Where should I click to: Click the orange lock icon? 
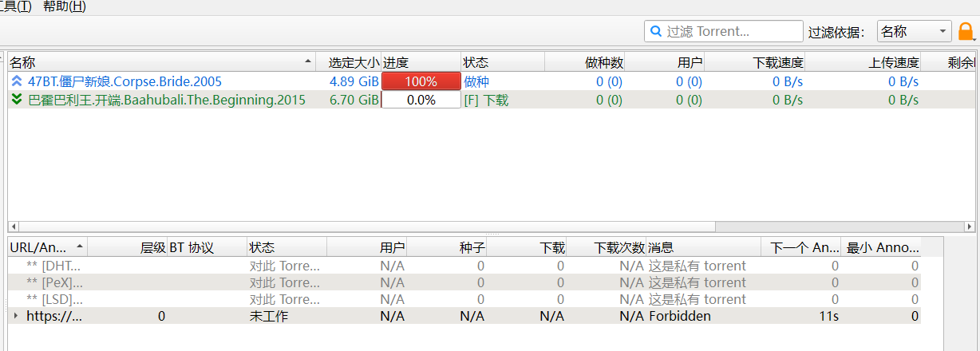point(966,32)
